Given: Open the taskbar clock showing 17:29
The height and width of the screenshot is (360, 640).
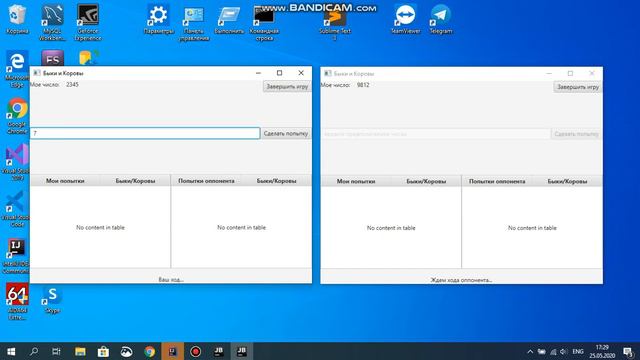Looking at the screenshot, I should [602, 351].
